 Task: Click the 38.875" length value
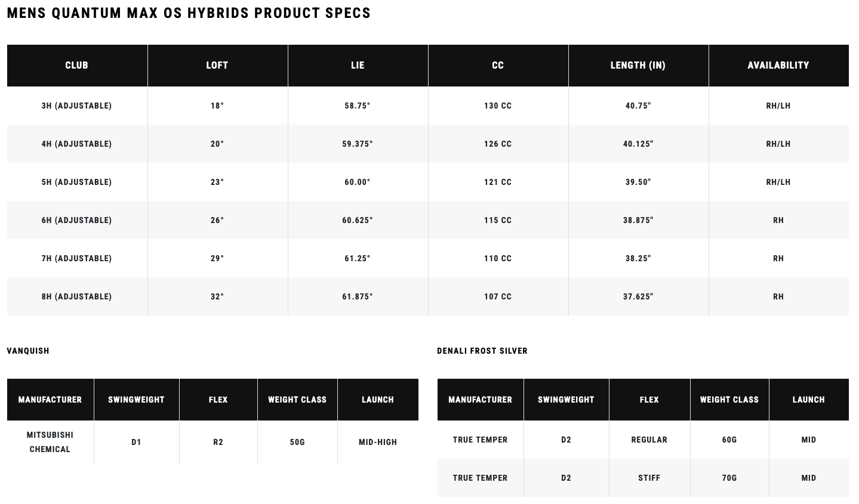pos(638,220)
